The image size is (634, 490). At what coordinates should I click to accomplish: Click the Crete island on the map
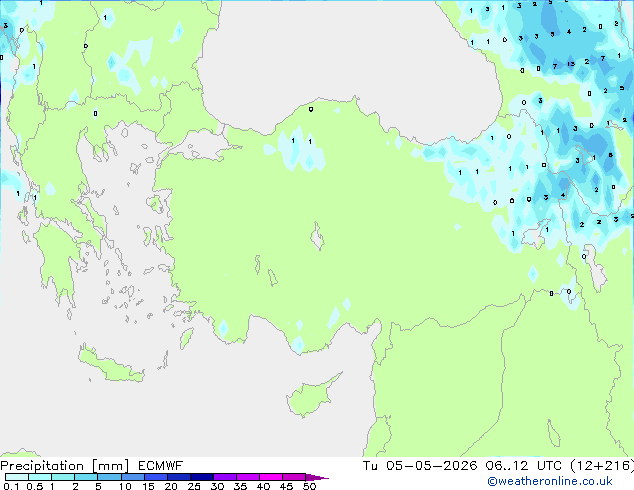110,365
